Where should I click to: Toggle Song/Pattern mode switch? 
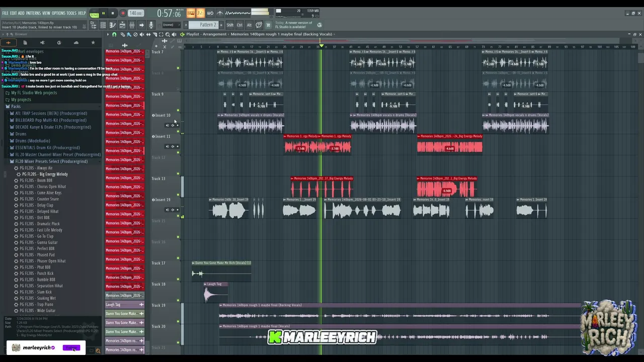click(94, 14)
